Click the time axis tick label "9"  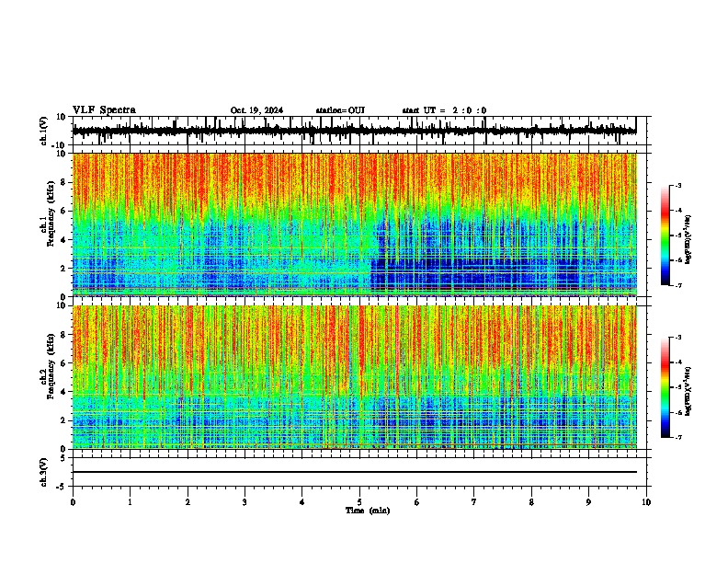coord(589,502)
